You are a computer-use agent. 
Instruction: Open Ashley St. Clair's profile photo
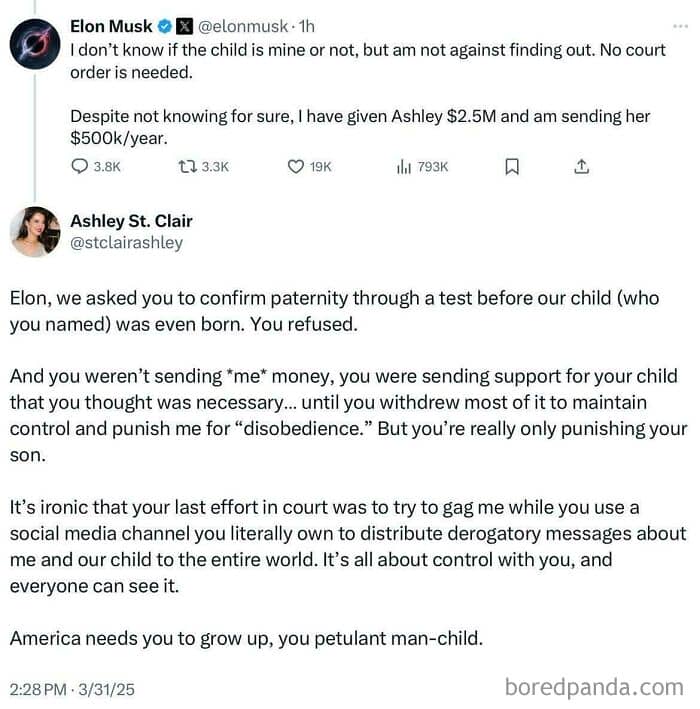click(x=34, y=232)
